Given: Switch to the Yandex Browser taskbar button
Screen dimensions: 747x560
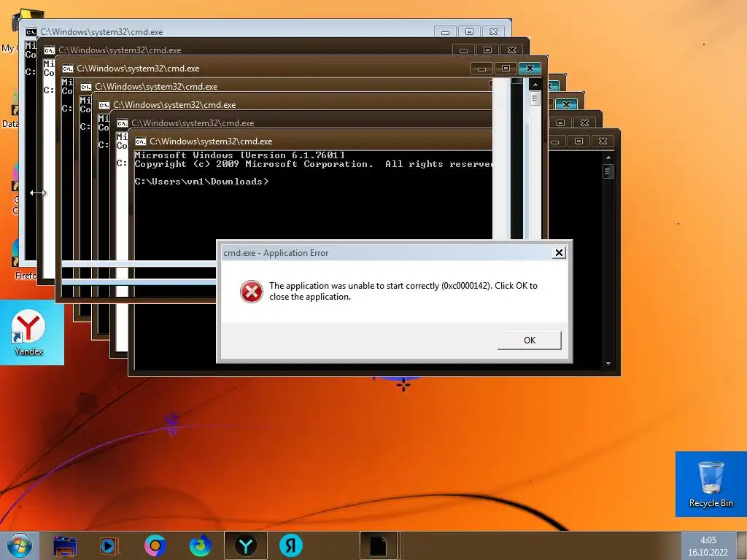Looking at the screenshot, I should pos(246,545).
